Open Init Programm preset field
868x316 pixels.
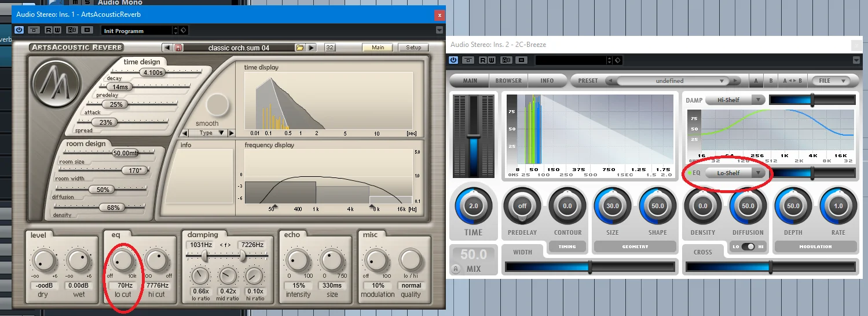[137, 30]
